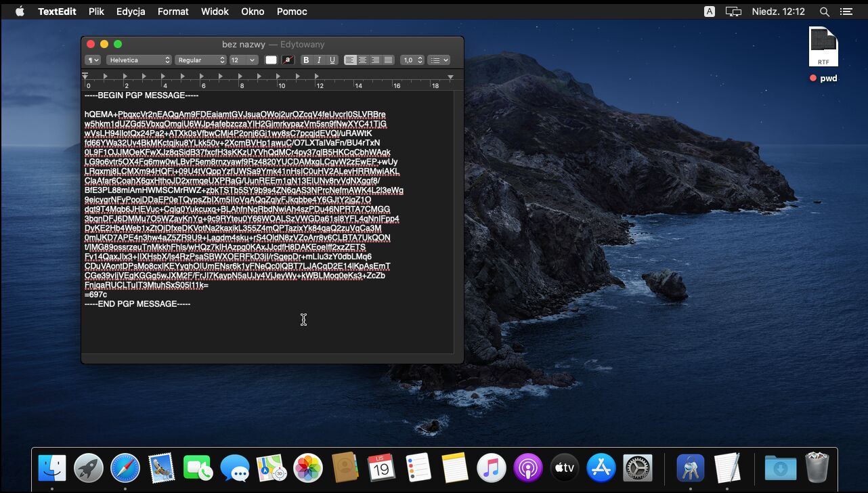868x493 pixels.
Task: Click the END PGP MESSAGE line
Action: click(137, 304)
